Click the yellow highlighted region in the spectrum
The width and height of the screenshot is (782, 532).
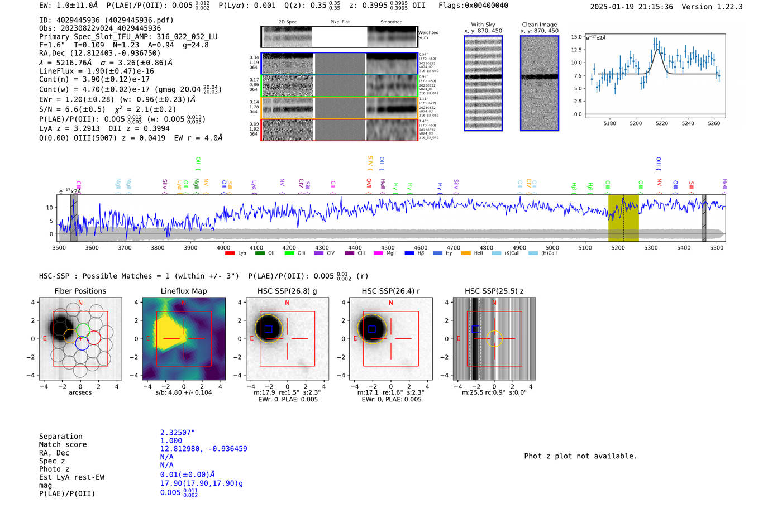[x=623, y=218]
